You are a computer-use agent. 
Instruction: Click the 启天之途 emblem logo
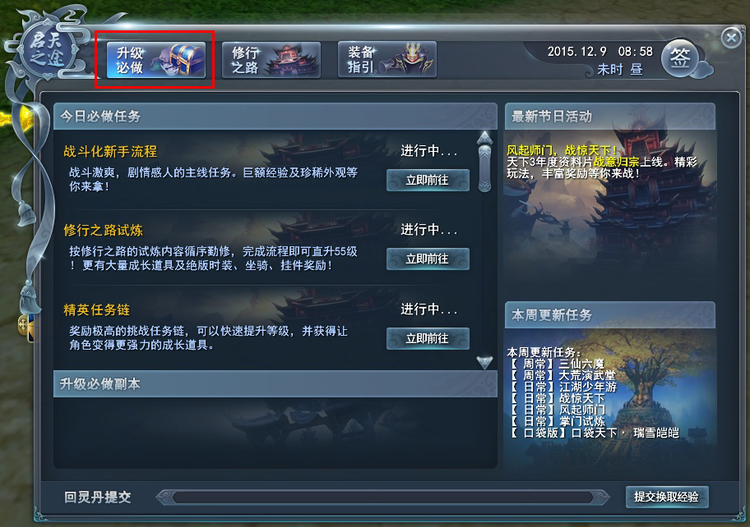click(x=46, y=49)
